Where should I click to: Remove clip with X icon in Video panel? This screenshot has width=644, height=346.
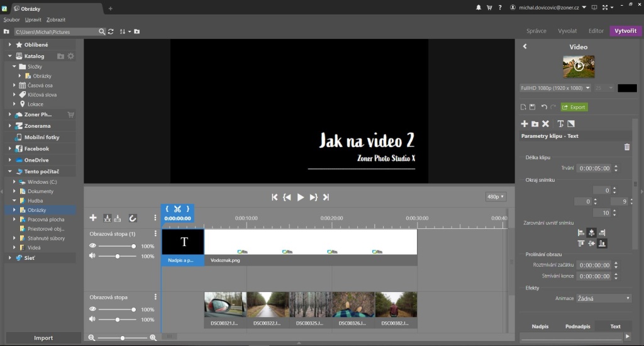pos(545,124)
